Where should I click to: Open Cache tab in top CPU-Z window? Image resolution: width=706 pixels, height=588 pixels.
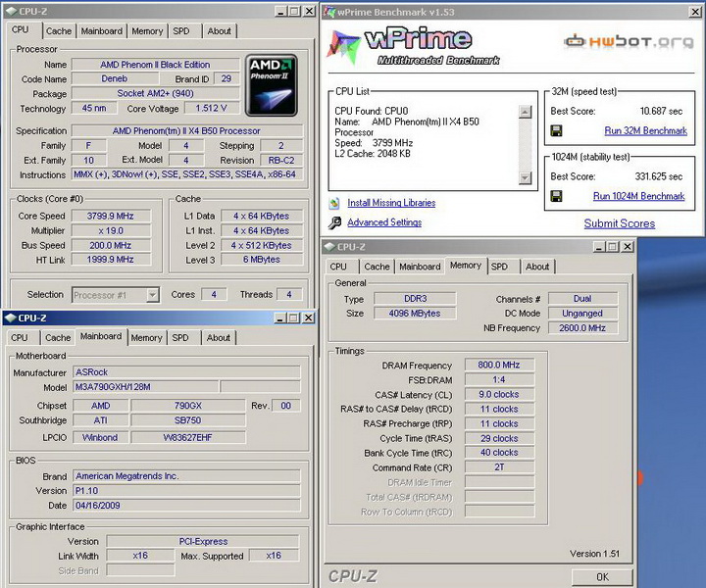pos(59,30)
